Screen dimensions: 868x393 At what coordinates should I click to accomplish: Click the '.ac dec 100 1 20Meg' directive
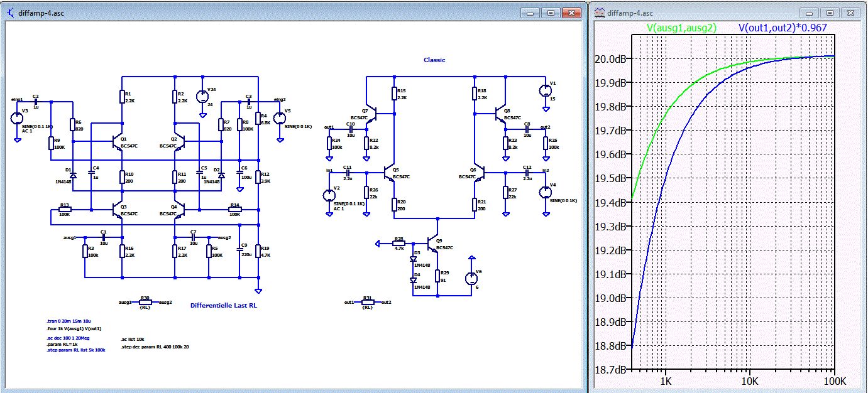pyautogui.click(x=69, y=338)
